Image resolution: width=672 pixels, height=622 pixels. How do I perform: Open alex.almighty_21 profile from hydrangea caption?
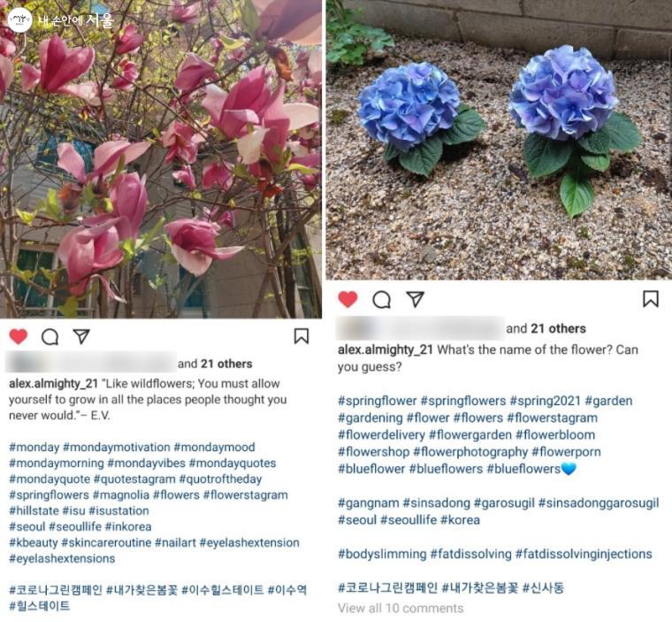click(x=386, y=349)
